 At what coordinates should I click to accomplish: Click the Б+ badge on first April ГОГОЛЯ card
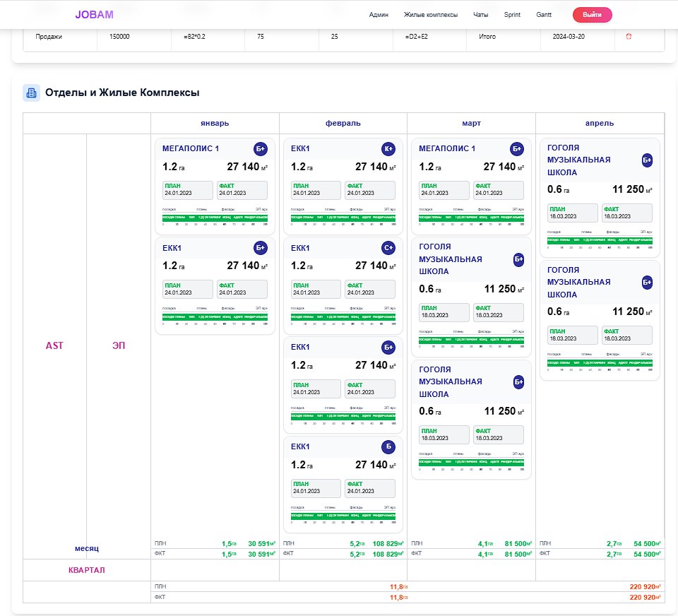pos(647,160)
